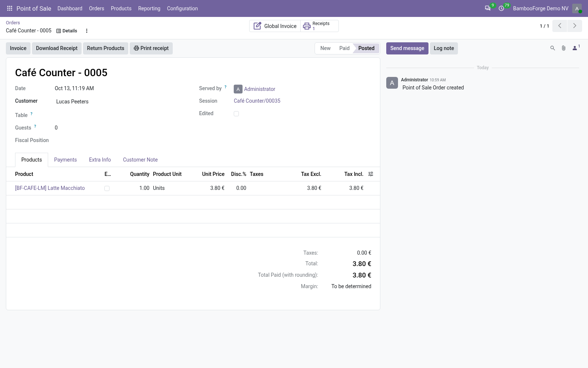The height and width of the screenshot is (368, 588).
Task: Click the New status stage
Action: [x=325, y=48]
